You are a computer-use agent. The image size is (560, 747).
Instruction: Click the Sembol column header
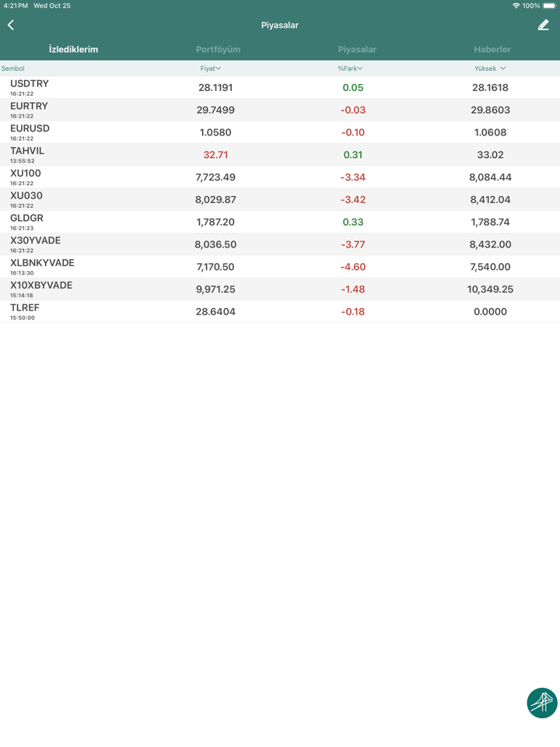tap(13, 68)
